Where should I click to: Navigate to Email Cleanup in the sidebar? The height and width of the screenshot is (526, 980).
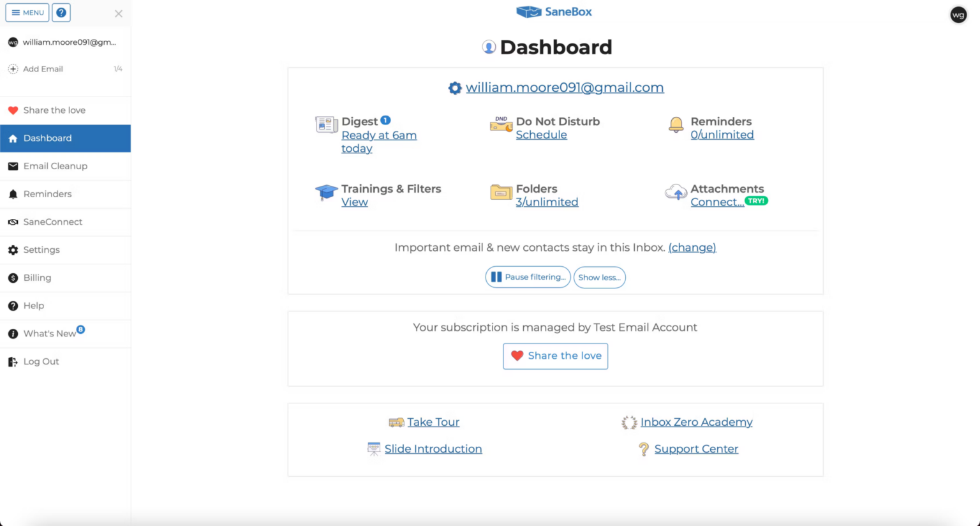coord(56,166)
